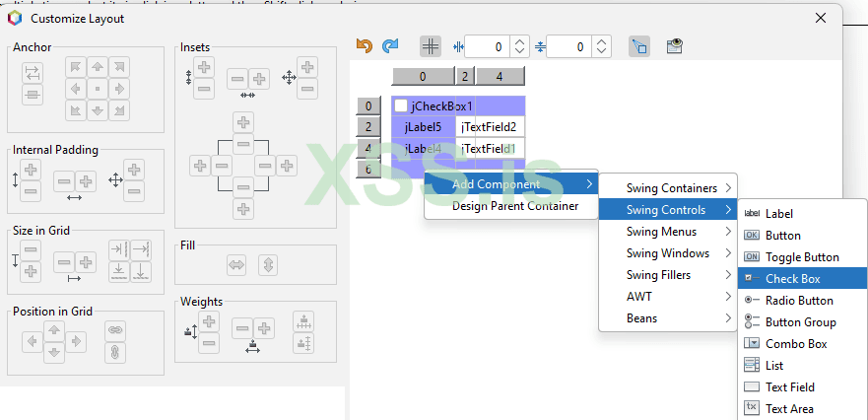Image resolution: width=868 pixels, height=420 pixels.
Task: Expand Swing Containers submenu
Action: click(x=668, y=188)
